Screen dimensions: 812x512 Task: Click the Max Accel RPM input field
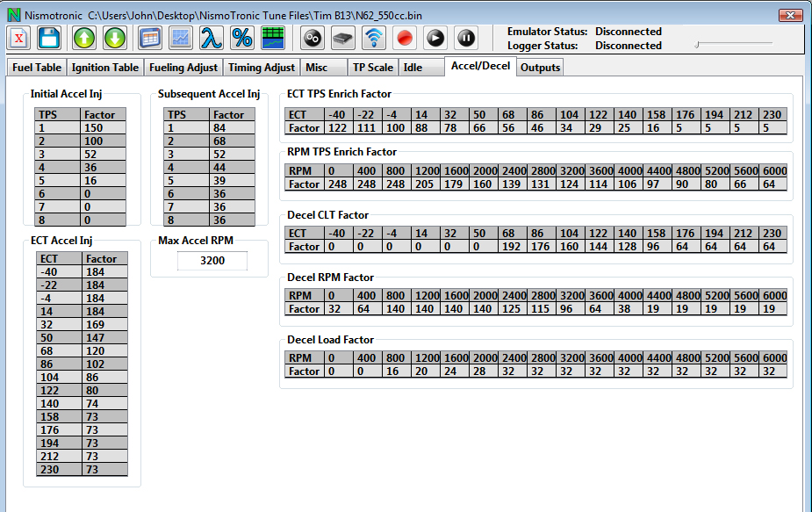coord(212,261)
